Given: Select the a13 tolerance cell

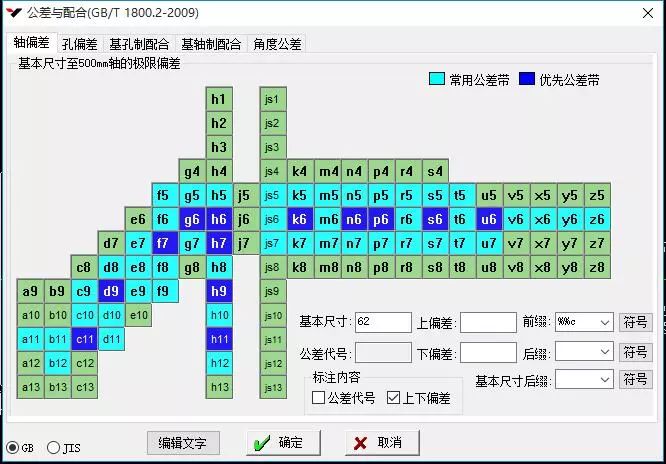Looking at the screenshot, I should click(x=30, y=387).
